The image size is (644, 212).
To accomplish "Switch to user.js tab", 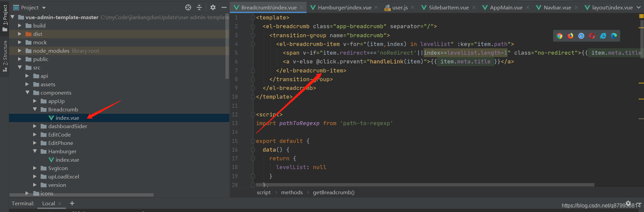I will coord(399,7).
